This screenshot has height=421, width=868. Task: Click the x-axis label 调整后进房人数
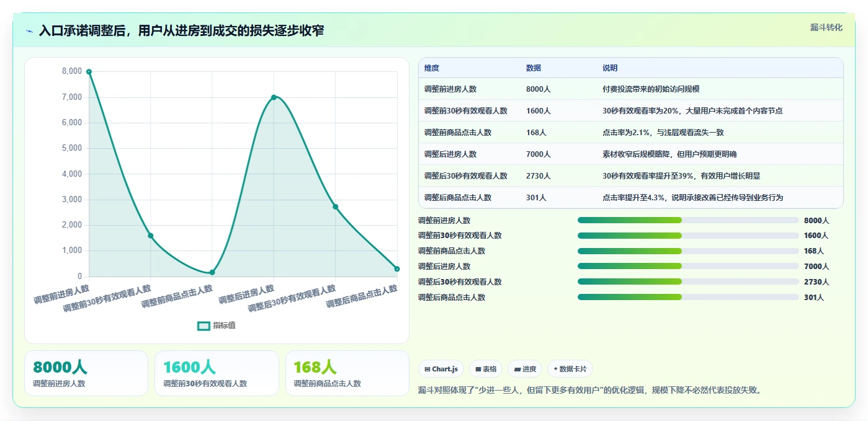point(246,295)
